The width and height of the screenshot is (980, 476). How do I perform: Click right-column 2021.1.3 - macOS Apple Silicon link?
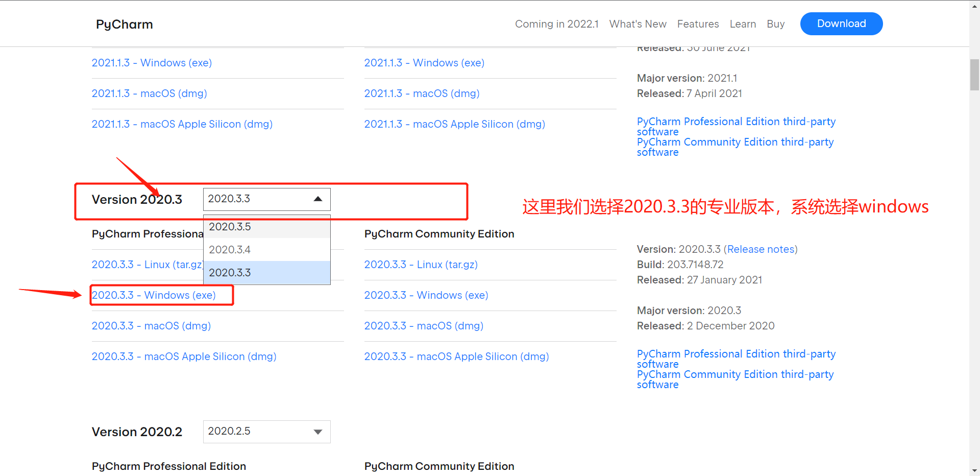(x=455, y=124)
